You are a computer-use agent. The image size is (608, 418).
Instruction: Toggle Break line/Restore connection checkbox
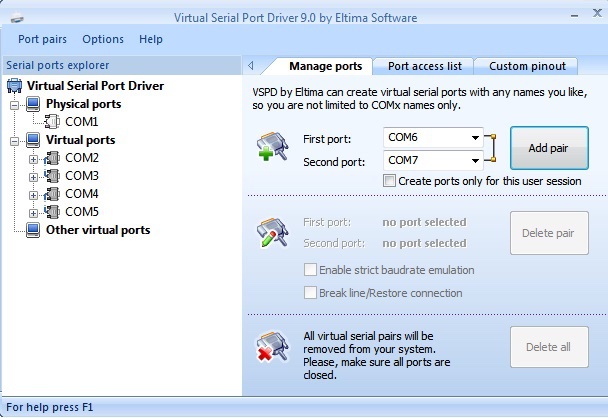pos(310,292)
